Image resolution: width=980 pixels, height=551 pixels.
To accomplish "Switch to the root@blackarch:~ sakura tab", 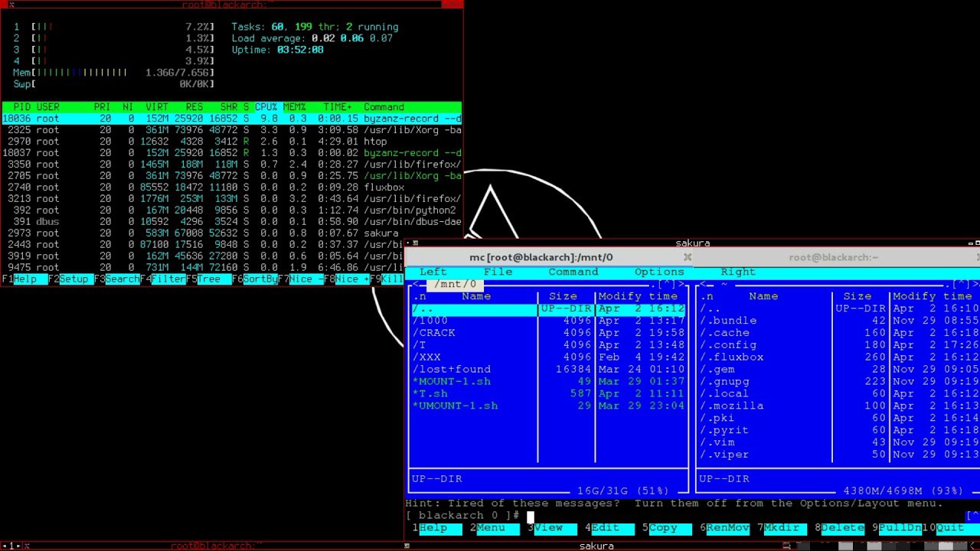I will (833, 257).
